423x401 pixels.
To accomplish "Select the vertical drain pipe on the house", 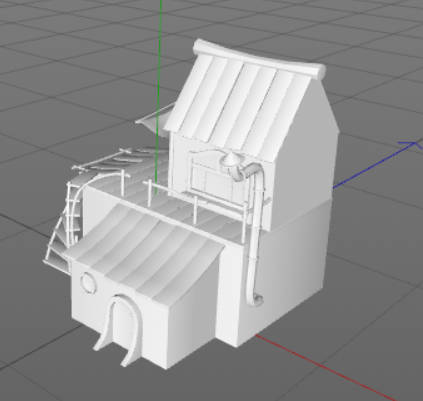I will tap(255, 235).
